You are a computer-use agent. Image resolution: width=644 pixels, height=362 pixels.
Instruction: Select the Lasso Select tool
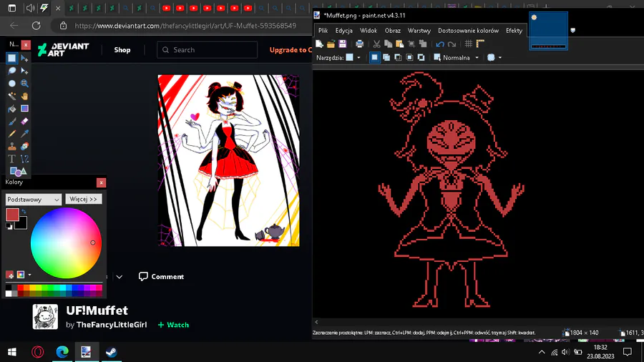coord(12,71)
